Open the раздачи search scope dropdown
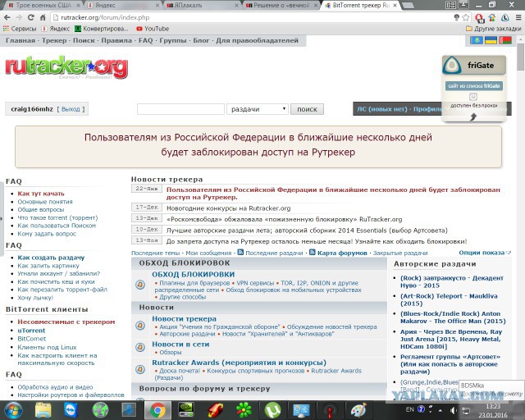The image size is (525, 420). click(257, 109)
